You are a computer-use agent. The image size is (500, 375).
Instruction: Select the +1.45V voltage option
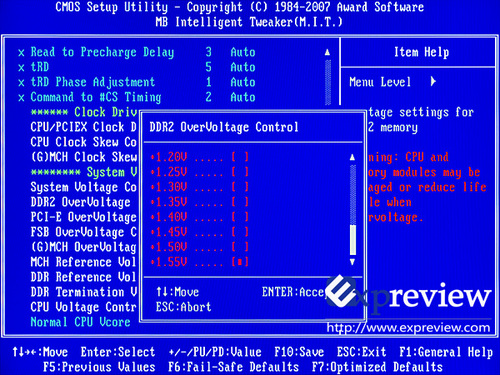coord(200,232)
